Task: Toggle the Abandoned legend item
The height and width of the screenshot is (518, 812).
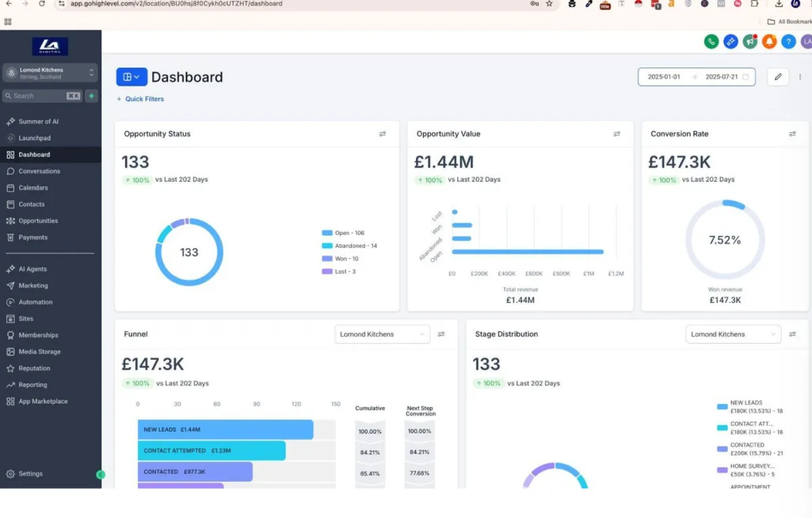Action: 355,245
